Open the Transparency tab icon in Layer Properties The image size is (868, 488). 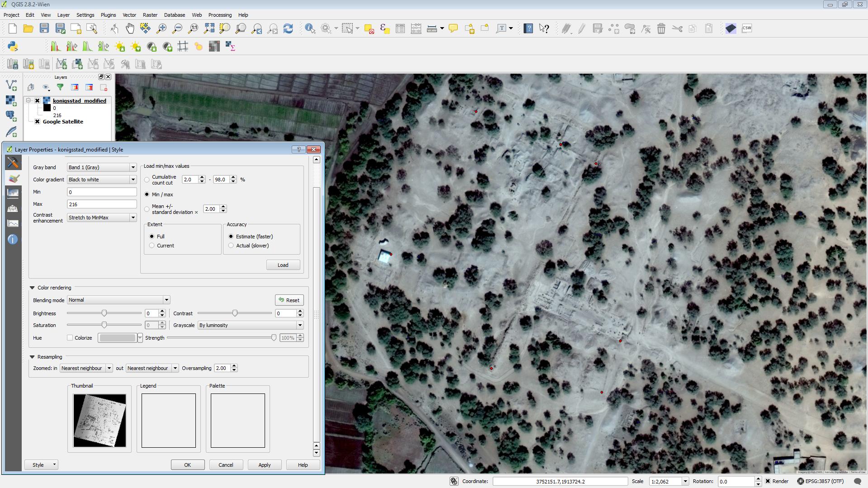(13, 193)
